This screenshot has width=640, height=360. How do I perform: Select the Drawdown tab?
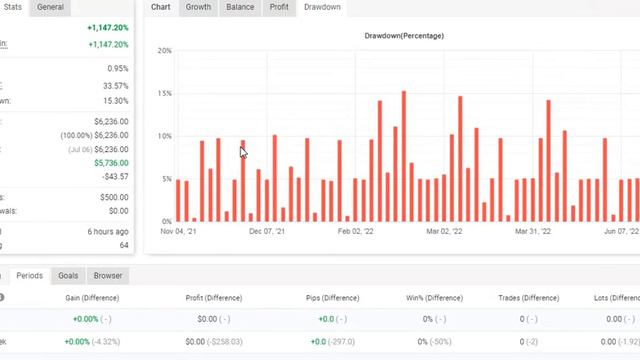322,7
